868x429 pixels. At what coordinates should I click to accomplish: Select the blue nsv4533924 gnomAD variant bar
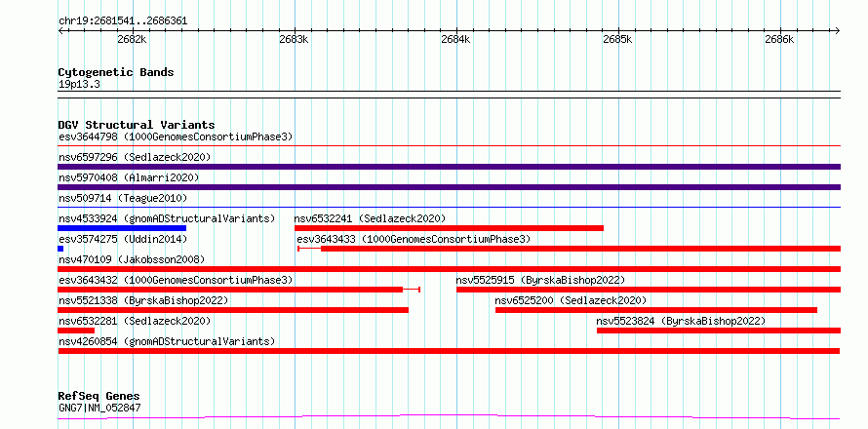pos(122,228)
